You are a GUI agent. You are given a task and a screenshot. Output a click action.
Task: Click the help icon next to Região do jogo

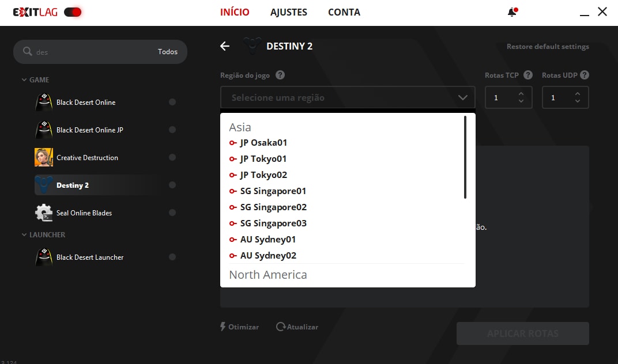tap(280, 75)
